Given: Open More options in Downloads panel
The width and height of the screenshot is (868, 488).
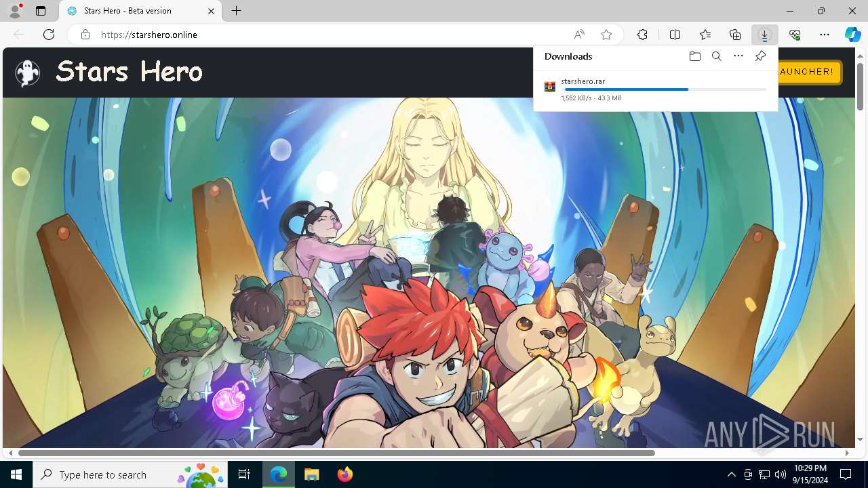Looking at the screenshot, I should point(738,56).
